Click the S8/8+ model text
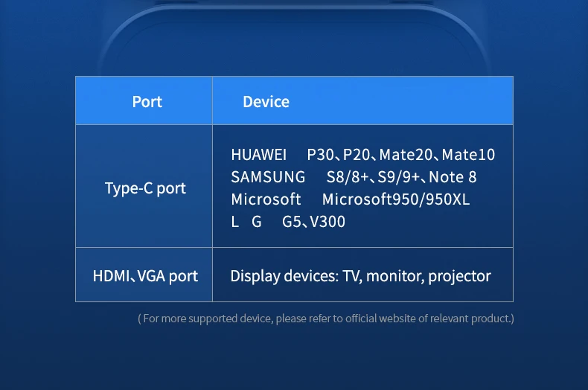The width and height of the screenshot is (588, 390). click(348, 177)
